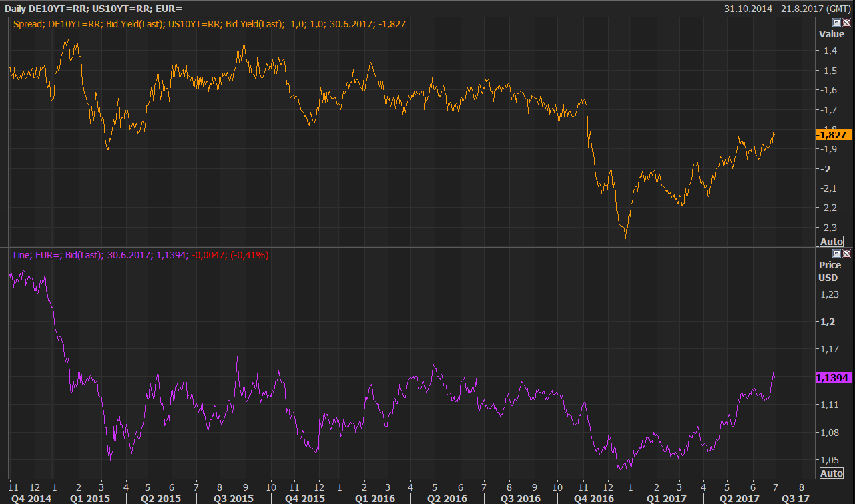Click the 1,2 price axis label
855x504 pixels.
pos(828,322)
